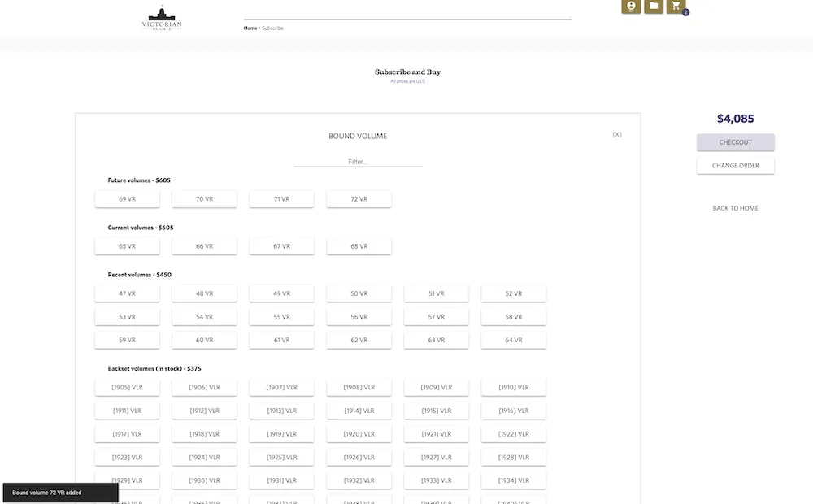813x504 pixels.
Task: Open the orders folder icon
Action: tap(654, 7)
